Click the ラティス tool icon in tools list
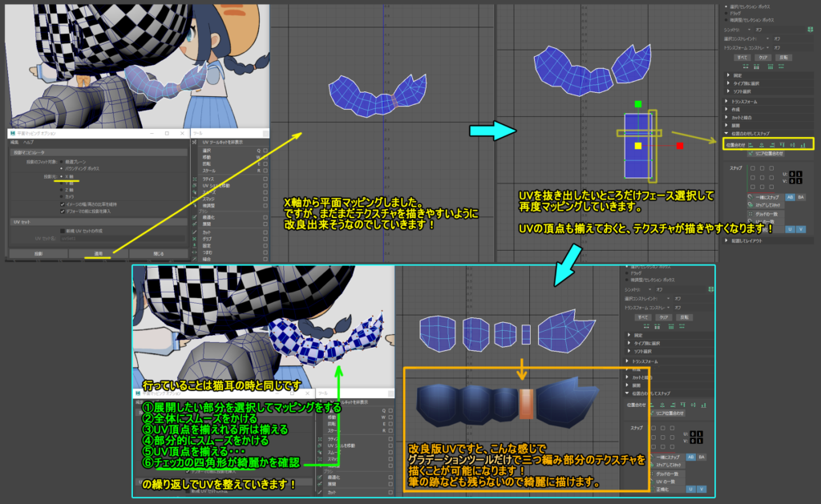The height and width of the screenshot is (504, 821). click(x=195, y=179)
